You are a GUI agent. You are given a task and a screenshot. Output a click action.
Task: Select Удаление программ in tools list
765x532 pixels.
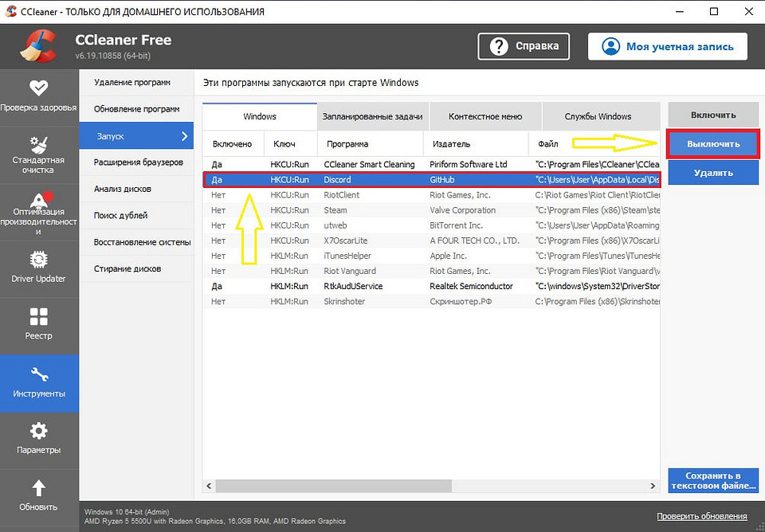[132, 82]
